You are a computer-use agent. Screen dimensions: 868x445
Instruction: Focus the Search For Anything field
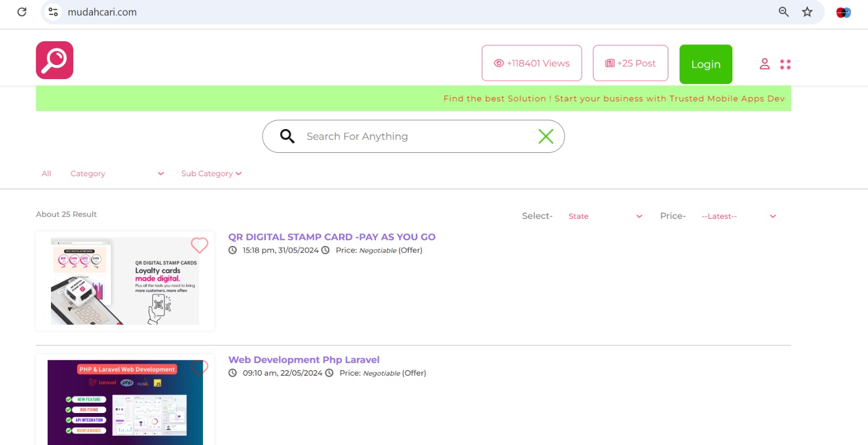pyautogui.click(x=413, y=137)
